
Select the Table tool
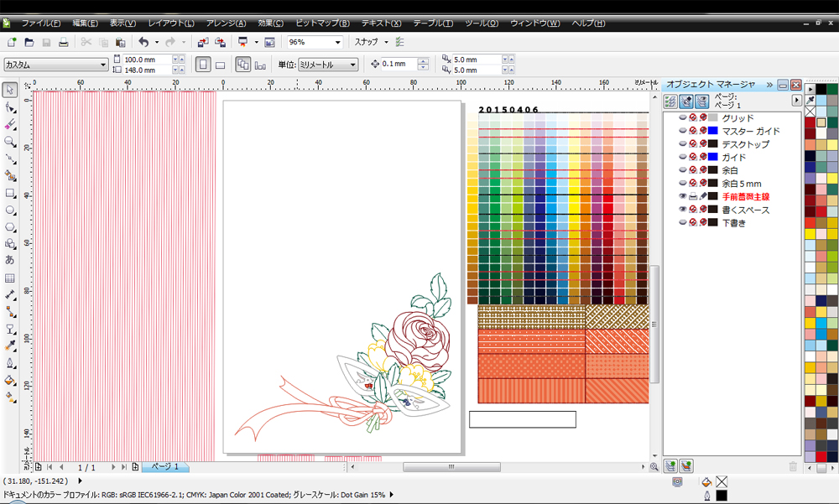point(10,278)
